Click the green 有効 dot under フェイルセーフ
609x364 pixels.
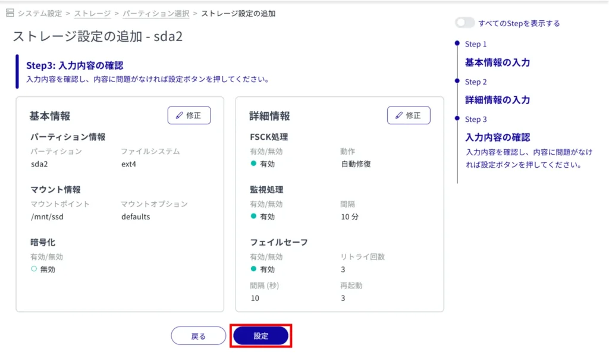click(x=253, y=269)
